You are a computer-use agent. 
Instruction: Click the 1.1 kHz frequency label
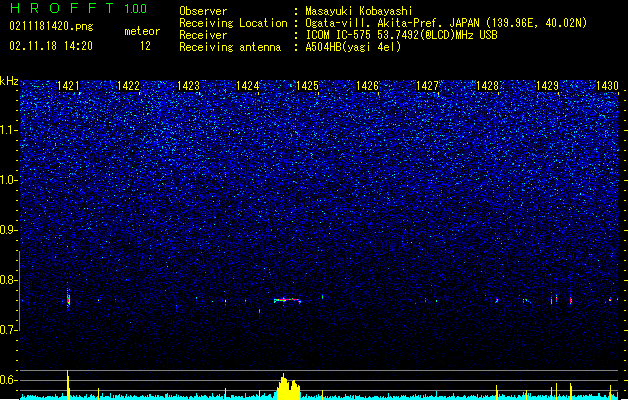click(8, 130)
